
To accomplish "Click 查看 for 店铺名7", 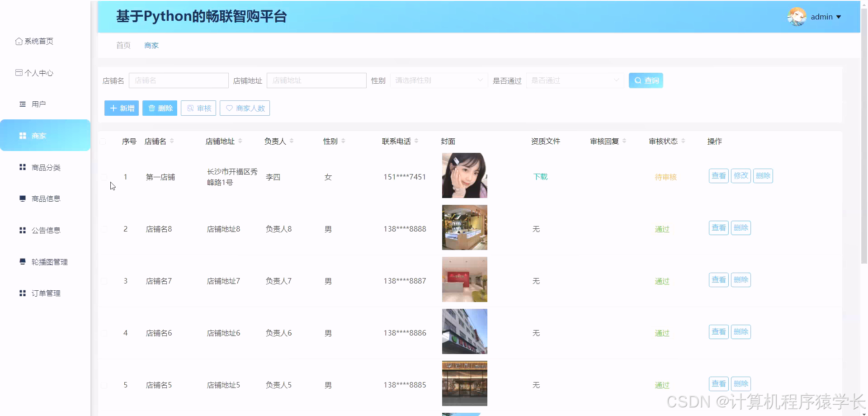I will [718, 279].
